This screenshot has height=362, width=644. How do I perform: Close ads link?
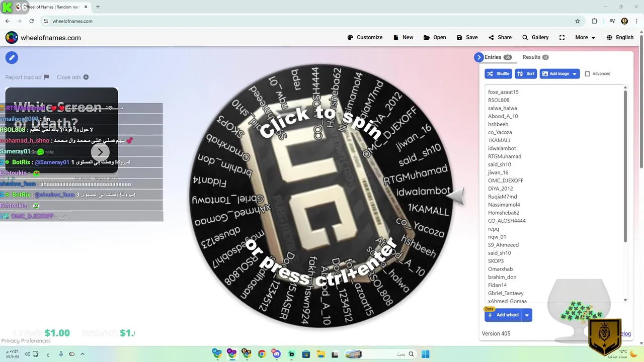point(72,77)
